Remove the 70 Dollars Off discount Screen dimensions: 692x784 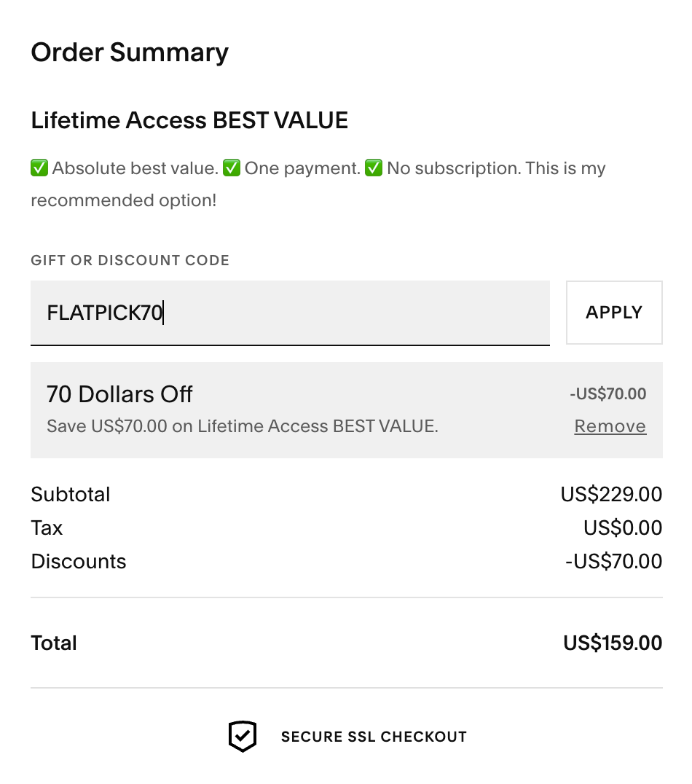[x=610, y=426]
